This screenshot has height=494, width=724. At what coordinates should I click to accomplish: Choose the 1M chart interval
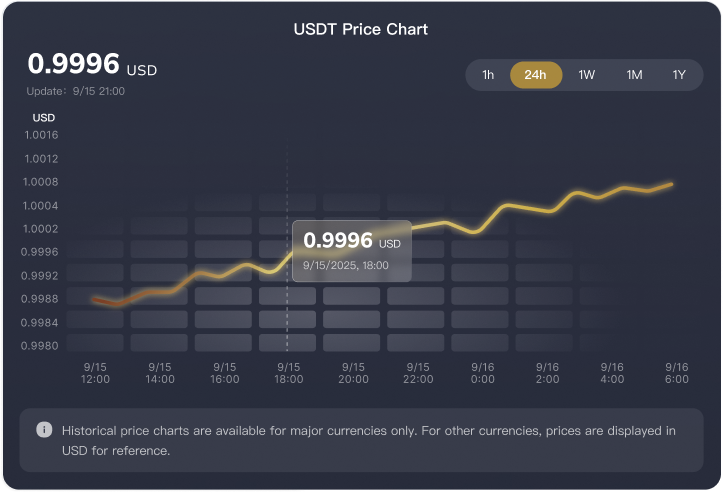[634, 75]
